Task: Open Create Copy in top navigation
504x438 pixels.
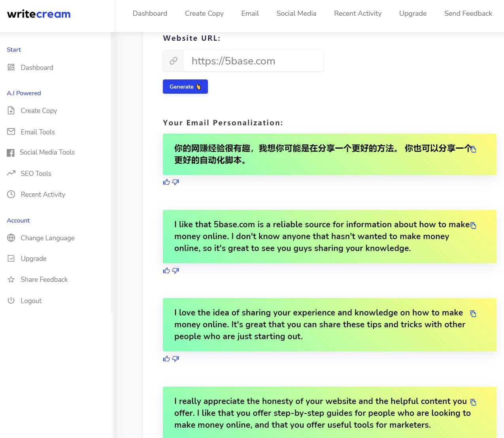Action: tap(204, 13)
